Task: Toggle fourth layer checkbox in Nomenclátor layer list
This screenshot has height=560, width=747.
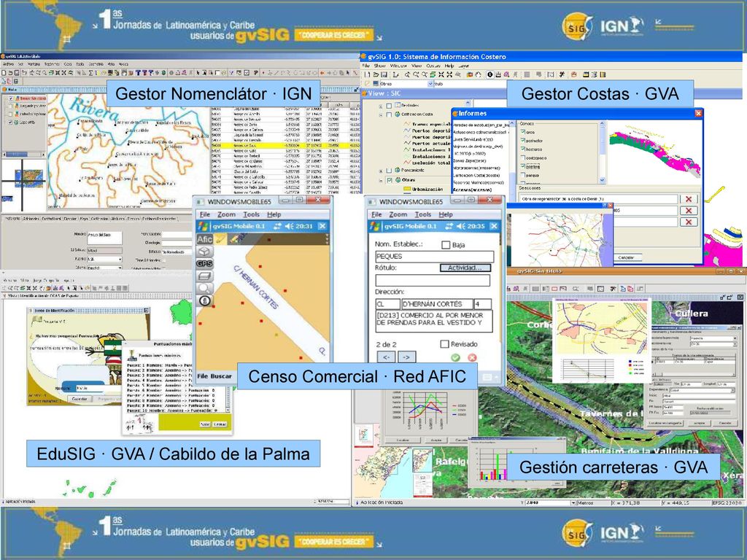Action: pyautogui.click(x=10, y=122)
